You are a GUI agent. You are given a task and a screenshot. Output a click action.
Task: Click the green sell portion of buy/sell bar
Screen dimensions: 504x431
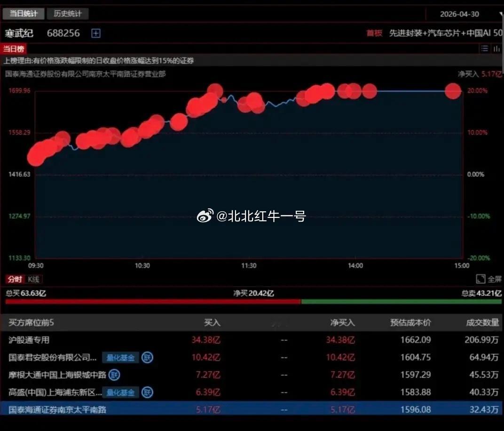click(x=402, y=302)
